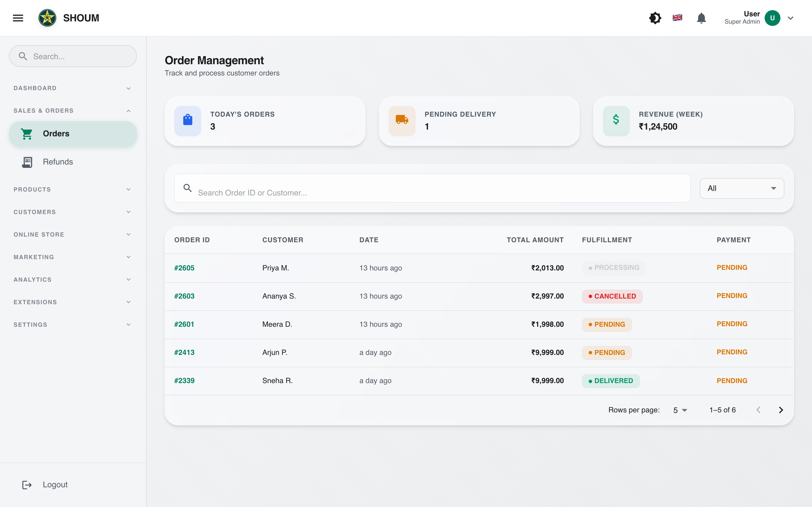Open the All status filter dropdown
812x507 pixels.
pos(742,188)
